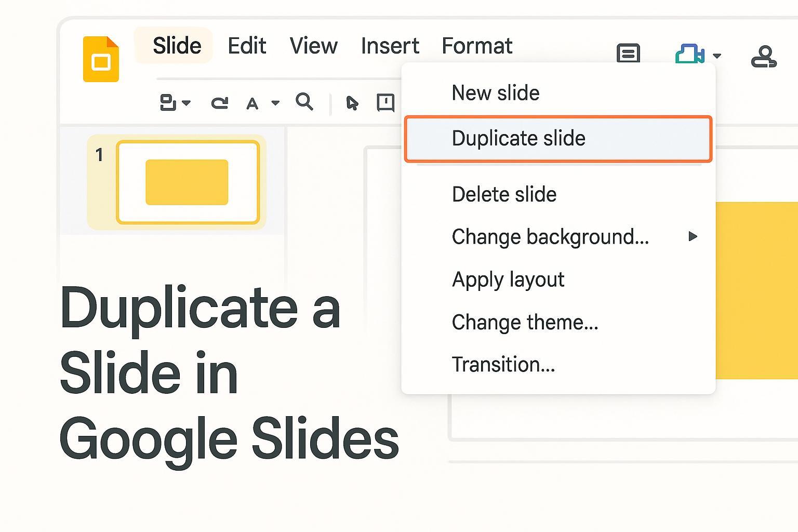798x532 pixels.
Task: Open the Slide menu
Action: click(x=177, y=46)
